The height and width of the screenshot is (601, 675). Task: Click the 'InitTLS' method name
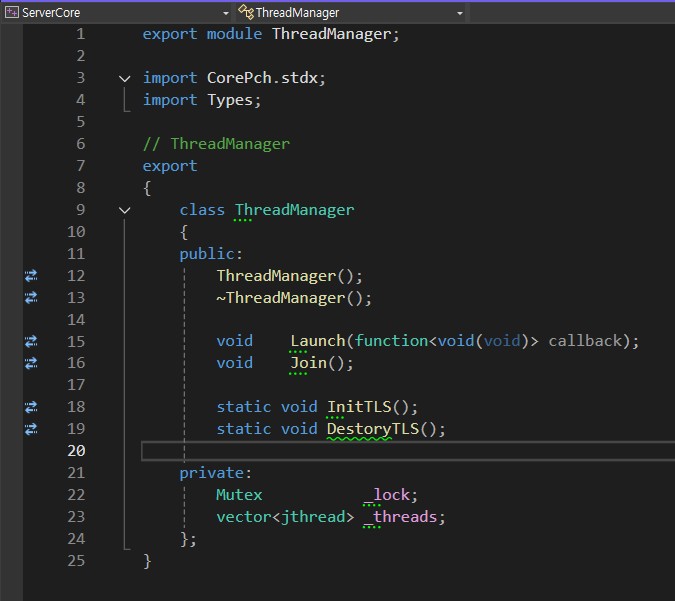tap(359, 407)
